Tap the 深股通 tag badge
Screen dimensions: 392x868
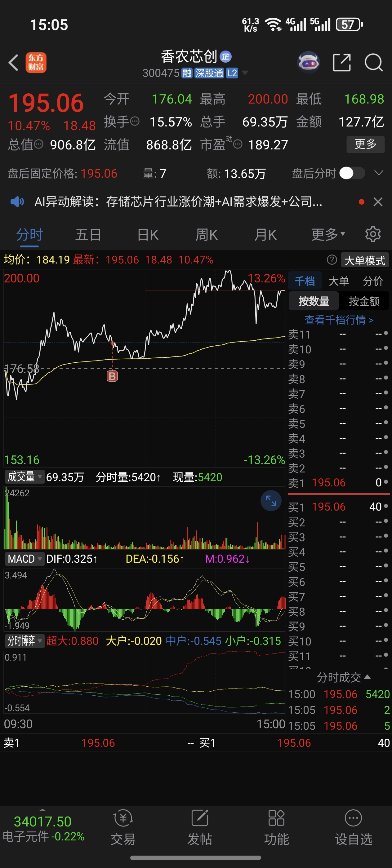(209, 73)
